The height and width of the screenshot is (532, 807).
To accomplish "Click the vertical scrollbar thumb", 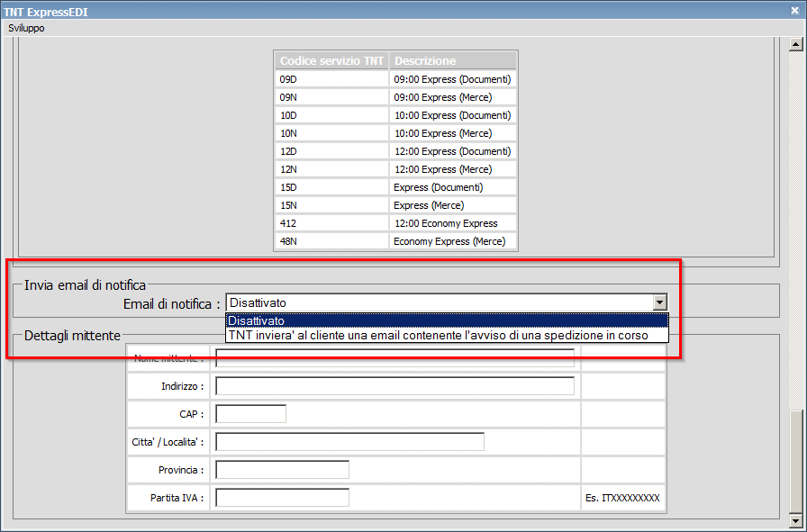I will [x=795, y=462].
